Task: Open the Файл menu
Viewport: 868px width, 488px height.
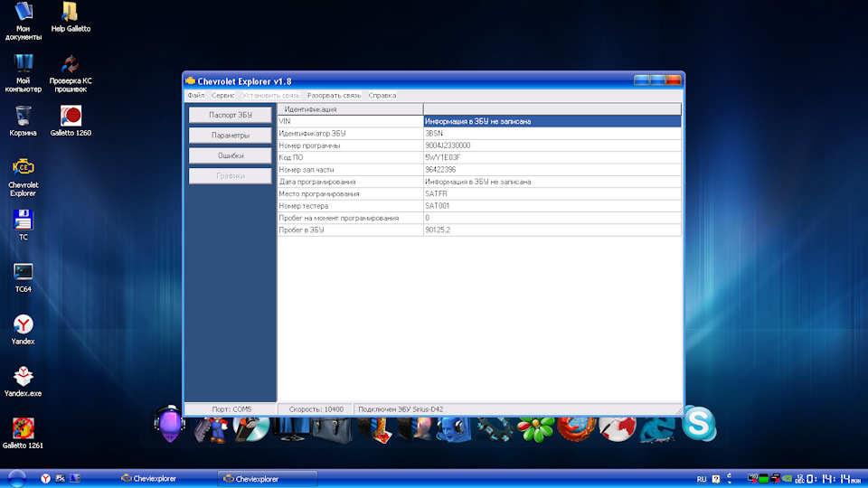Action: click(x=195, y=95)
